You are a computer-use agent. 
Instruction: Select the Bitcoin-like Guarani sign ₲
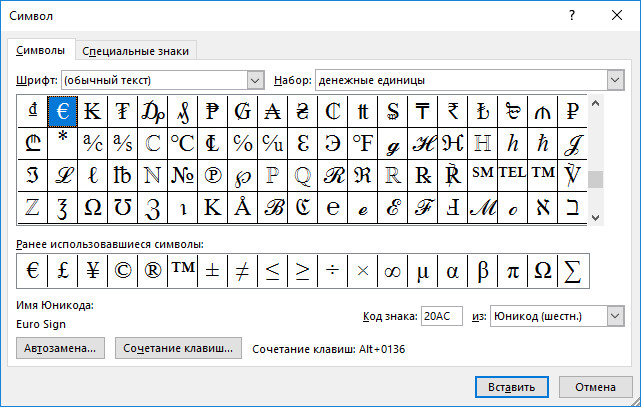pos(242,111)
